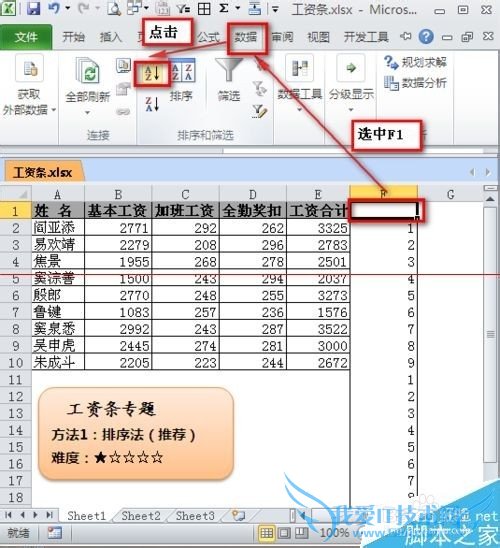The image size is (500, 548).
Task: Expand the 全部刷新 dropdown arrow
Action: (x=88, y=113)
